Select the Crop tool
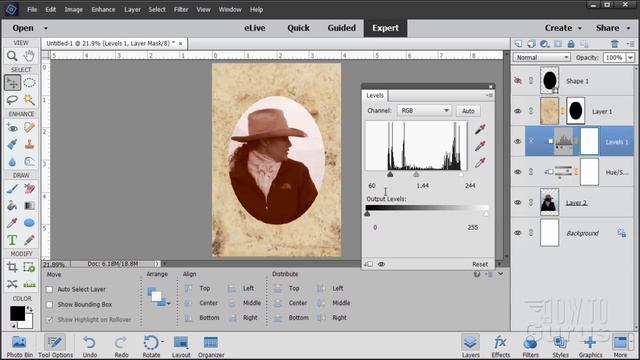The height and width of the screenshot is (360, 640). coord(12,267)
